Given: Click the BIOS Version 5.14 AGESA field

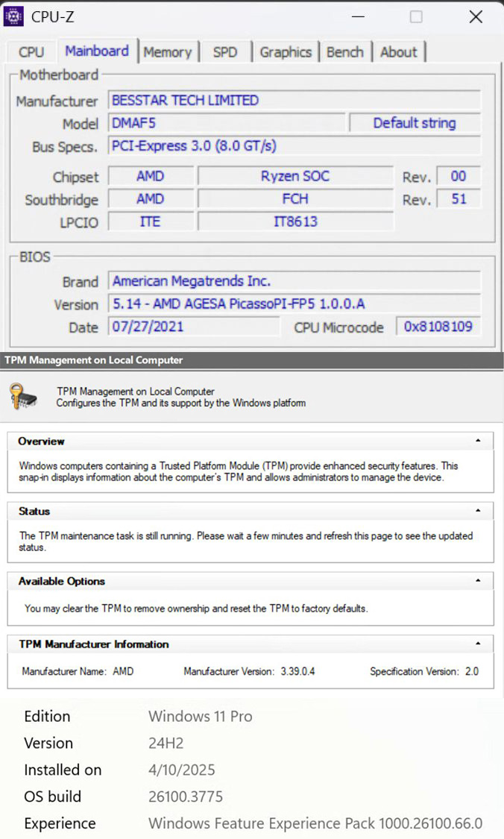Looking at the screenshot, I should (x=294, y=304).
